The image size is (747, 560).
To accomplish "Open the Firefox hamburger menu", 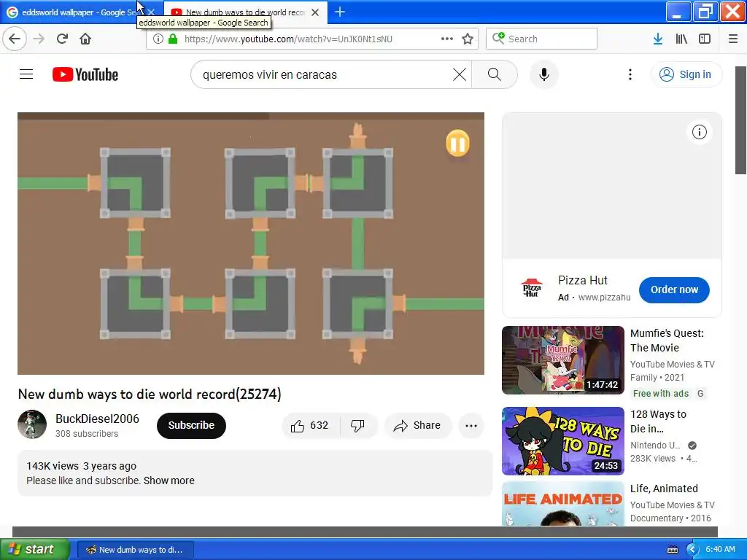I will [x=733, y=39].
